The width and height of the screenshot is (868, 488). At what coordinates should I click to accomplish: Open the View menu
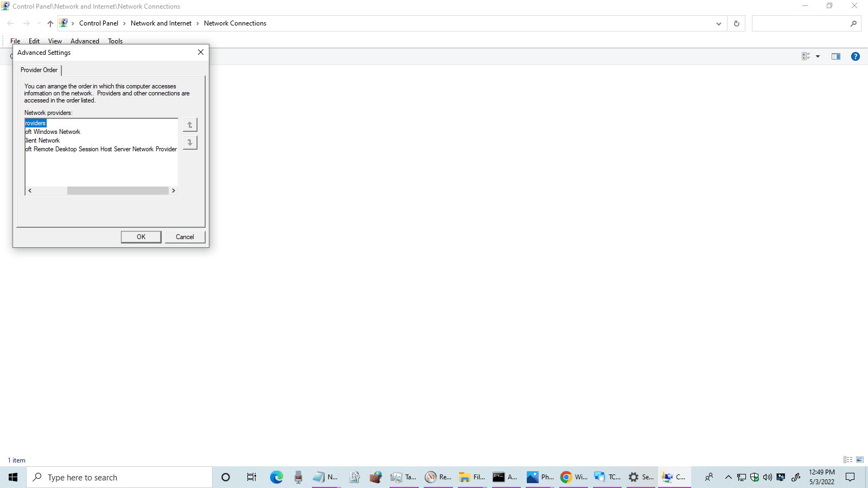[x=55, y=41]
